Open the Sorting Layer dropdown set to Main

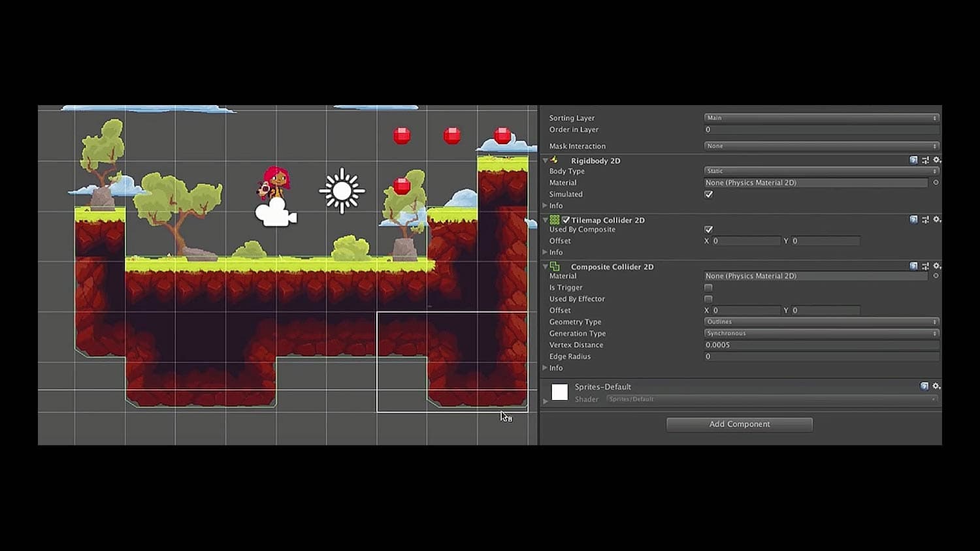(821, 118)
